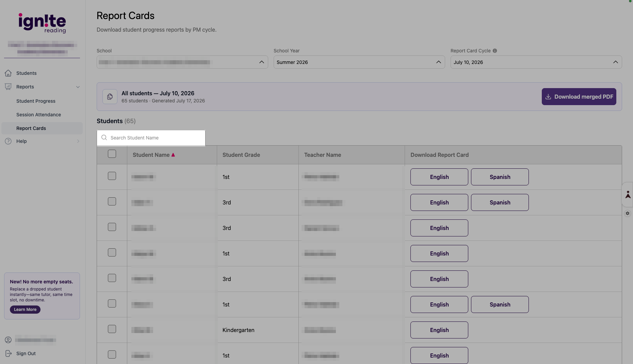
Task: Go to Students in the sidebar
Action: click(27, 73)
